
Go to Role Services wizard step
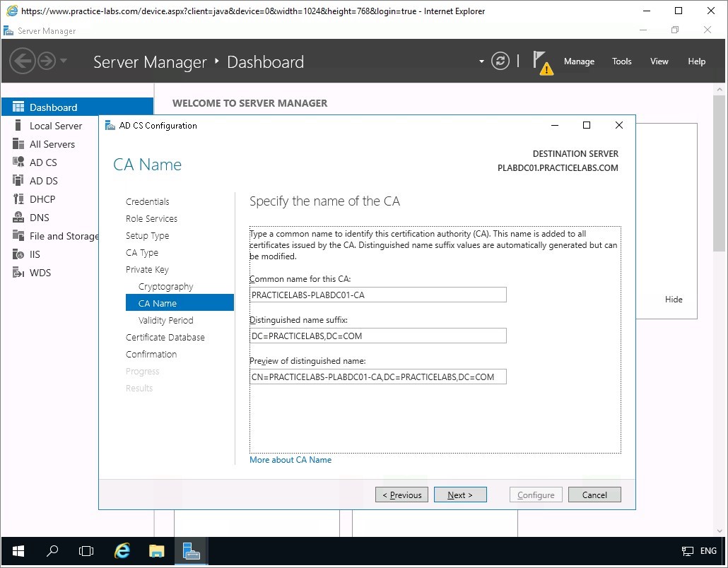click(151, 218)
